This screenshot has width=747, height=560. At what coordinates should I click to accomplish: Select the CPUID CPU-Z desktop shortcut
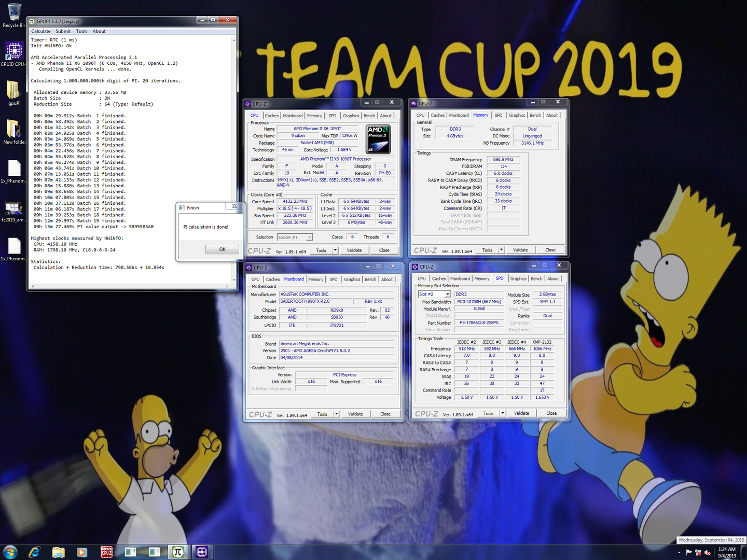coord(13,55)
